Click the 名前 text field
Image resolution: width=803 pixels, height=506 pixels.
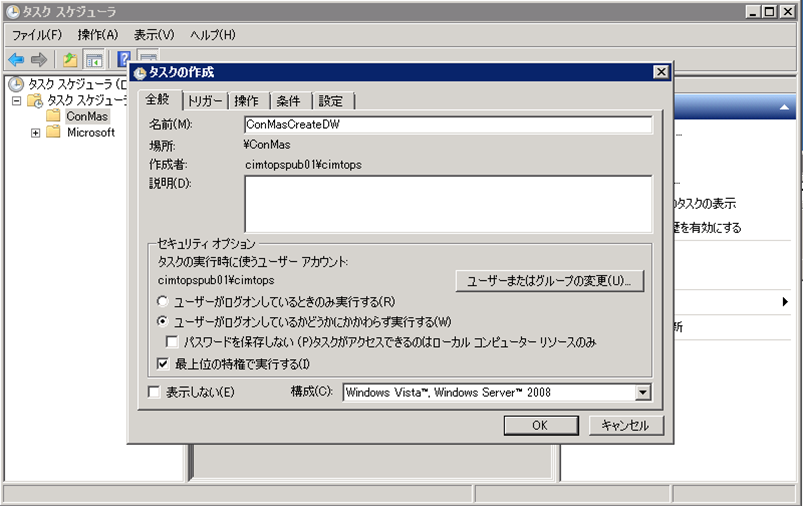[448, 125]
